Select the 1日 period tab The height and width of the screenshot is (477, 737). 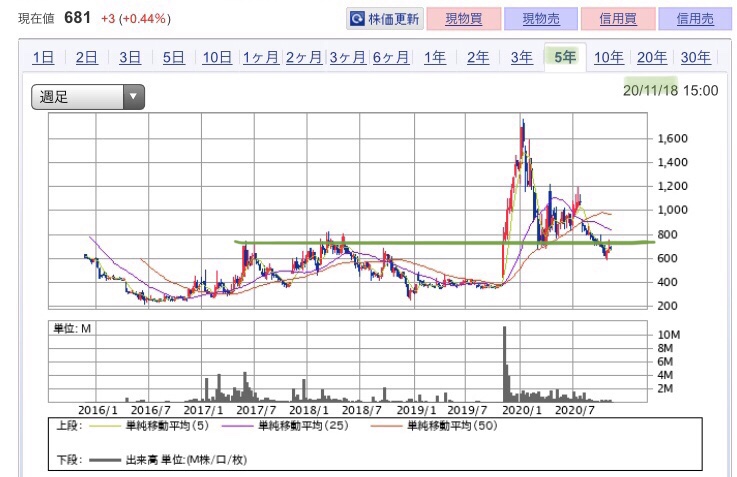(43, 57)
